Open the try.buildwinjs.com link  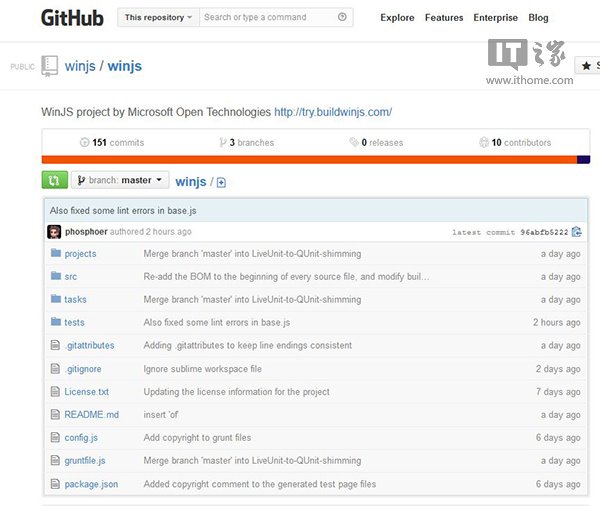click(333, 112)
